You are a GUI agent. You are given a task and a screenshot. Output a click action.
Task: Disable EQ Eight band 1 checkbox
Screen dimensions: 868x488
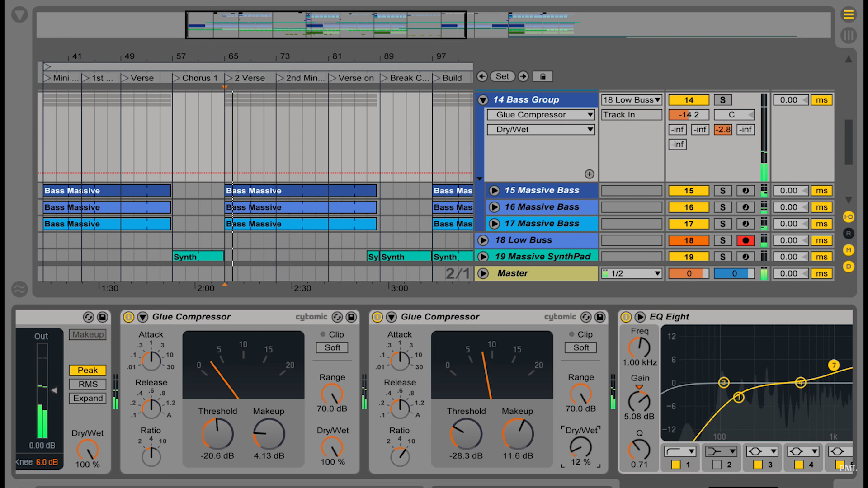tap(676, 465)
